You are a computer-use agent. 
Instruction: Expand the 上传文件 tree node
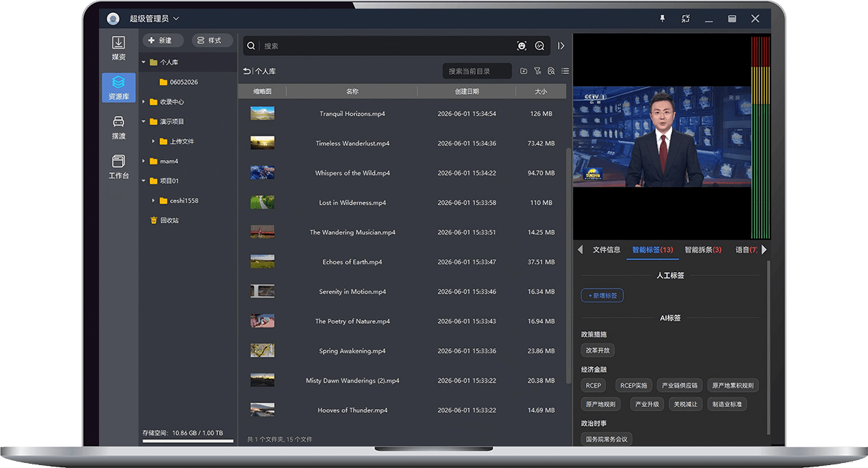click(154, 141)
